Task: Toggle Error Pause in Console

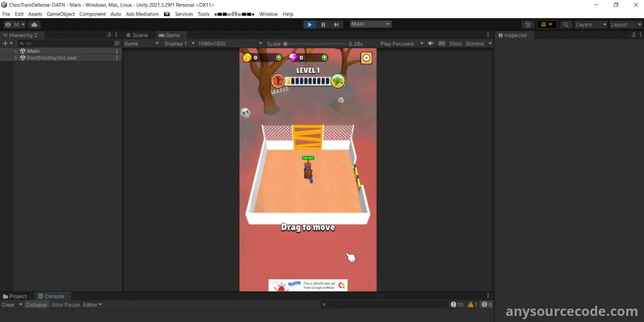Action: 66,305
